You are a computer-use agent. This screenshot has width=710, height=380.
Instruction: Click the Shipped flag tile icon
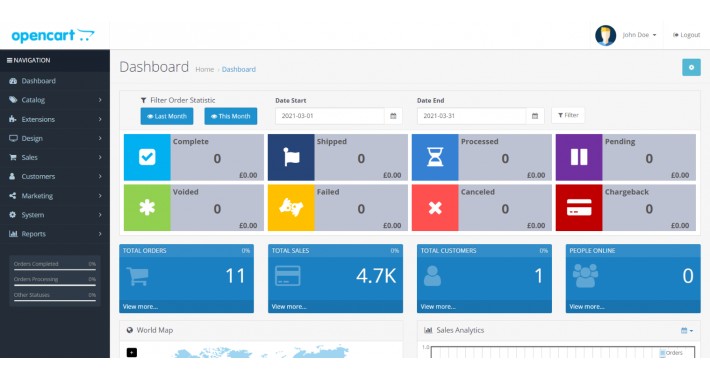click(291, 157)
